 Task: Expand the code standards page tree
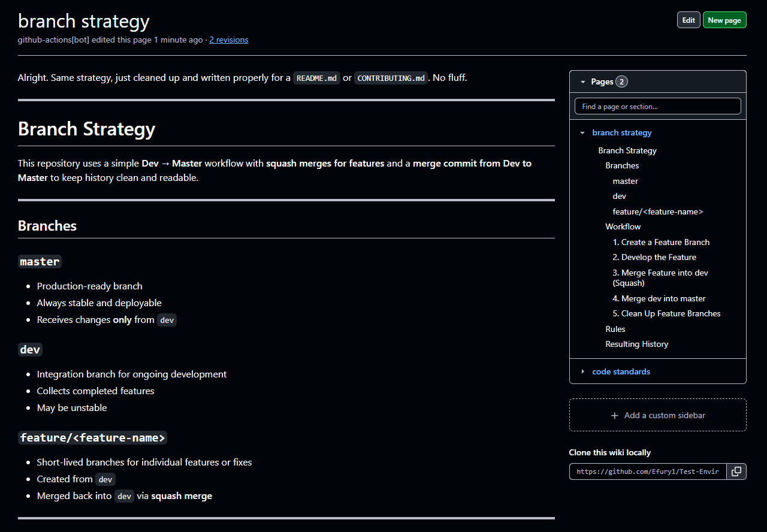pyautogui.click(x=582, y=372)
